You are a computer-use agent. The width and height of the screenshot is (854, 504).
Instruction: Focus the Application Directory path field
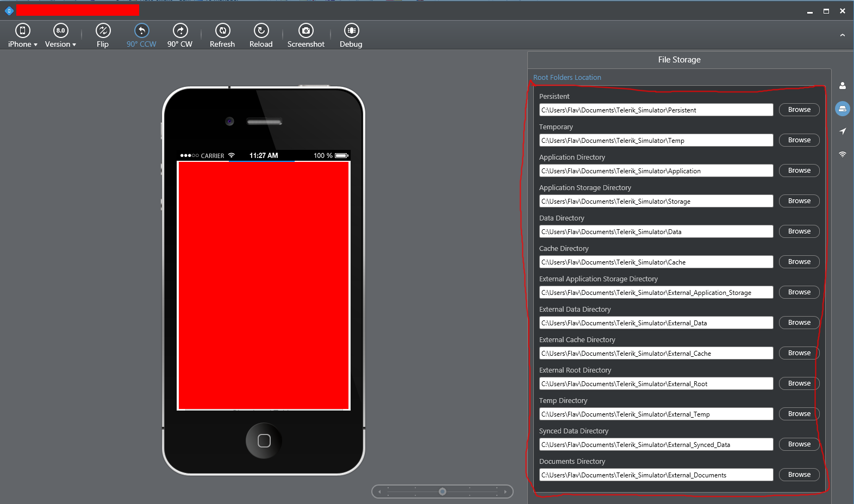tap(656, 171)
